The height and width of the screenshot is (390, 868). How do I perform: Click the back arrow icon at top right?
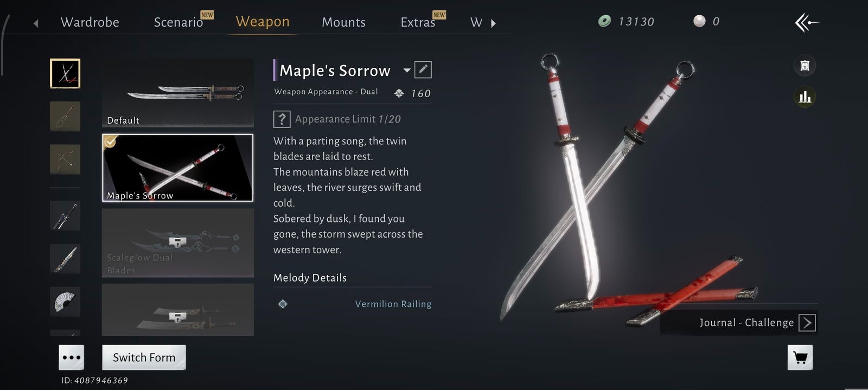click(x=807, y=22)
